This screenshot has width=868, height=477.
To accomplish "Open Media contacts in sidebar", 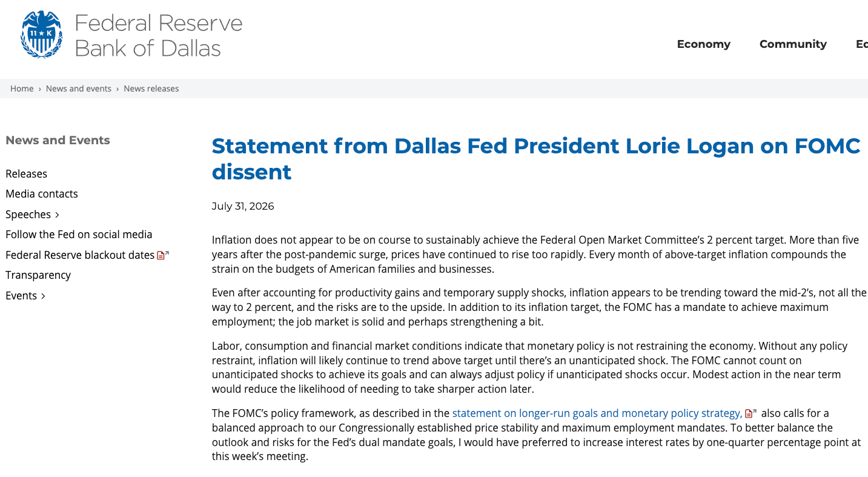I will pyautogui.click(x=42, y=194).
